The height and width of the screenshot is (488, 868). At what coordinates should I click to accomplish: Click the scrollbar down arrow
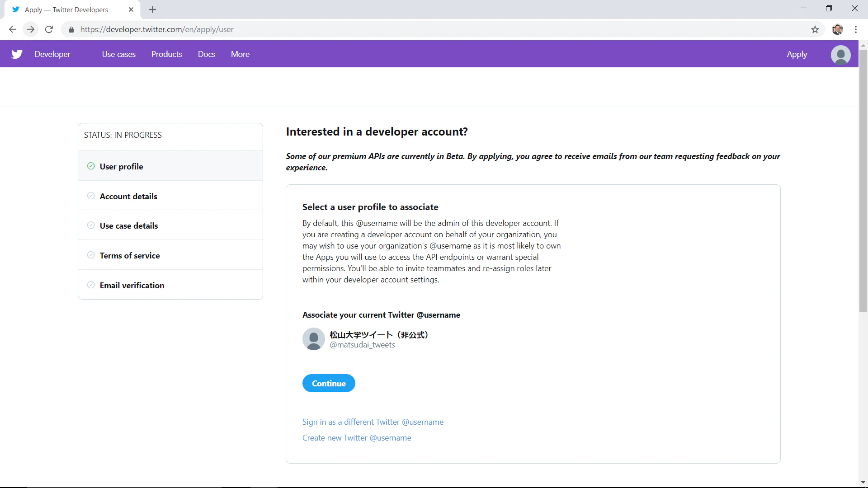(x=863, y=483)
